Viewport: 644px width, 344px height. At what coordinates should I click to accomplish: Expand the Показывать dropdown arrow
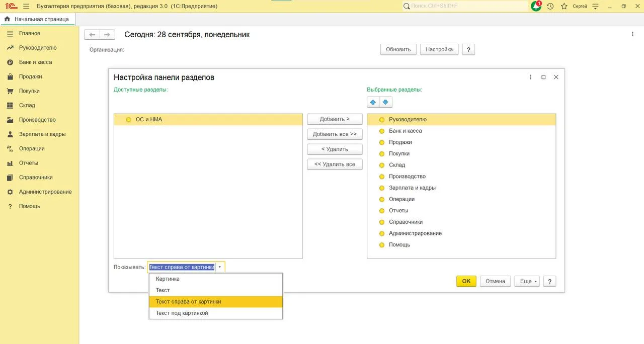[x=220, y=267]
